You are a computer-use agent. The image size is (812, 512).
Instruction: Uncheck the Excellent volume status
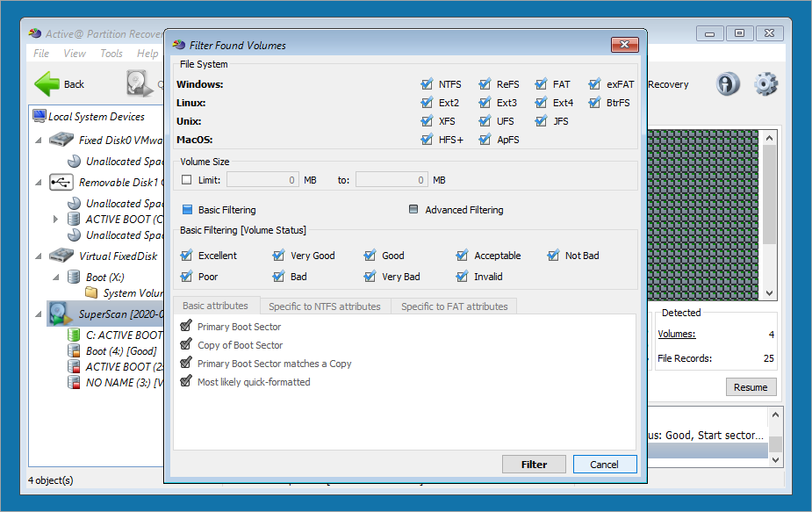(186, 256)
